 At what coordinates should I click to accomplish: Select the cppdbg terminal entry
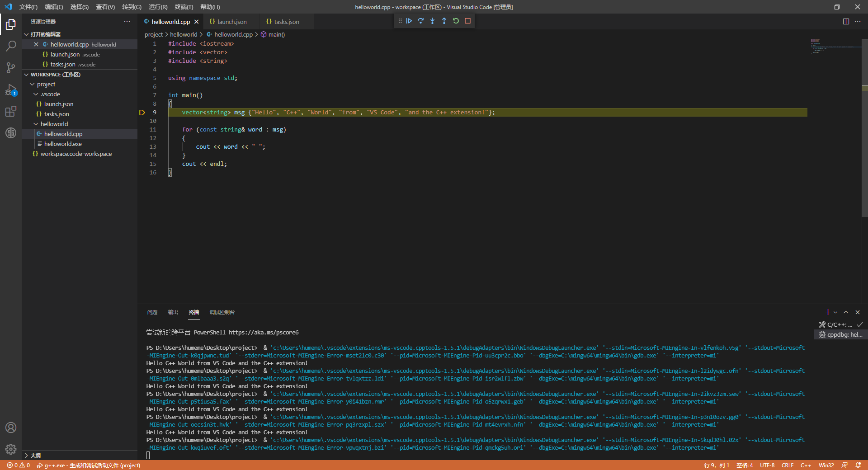[x=840, y=334]
